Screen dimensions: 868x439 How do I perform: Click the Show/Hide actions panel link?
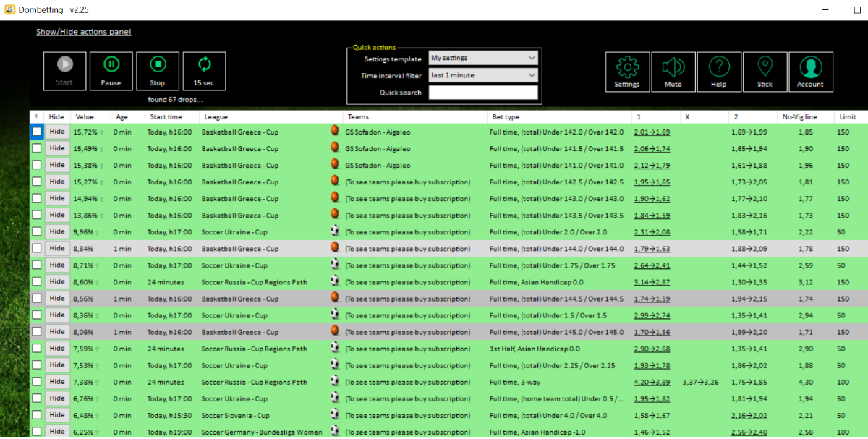tap(83, 32)
